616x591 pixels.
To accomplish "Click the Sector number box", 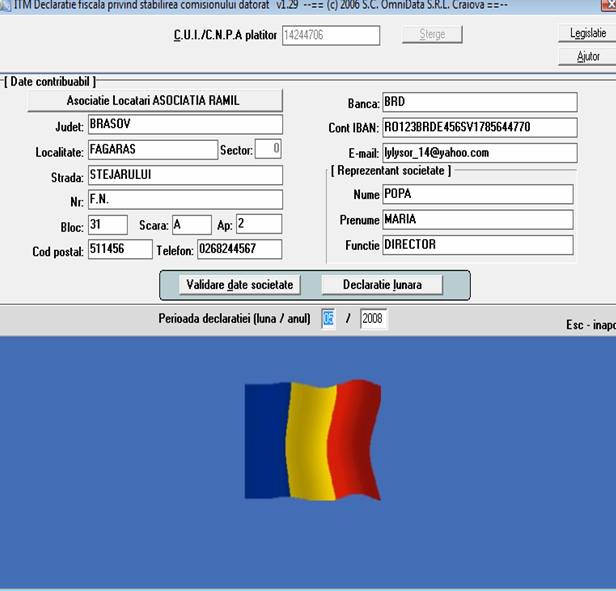I will point(268,149).
